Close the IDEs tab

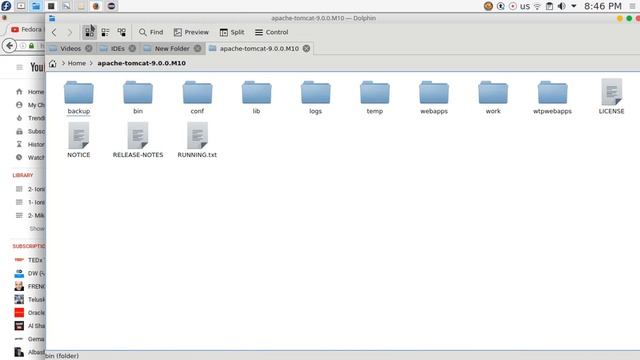132,49
